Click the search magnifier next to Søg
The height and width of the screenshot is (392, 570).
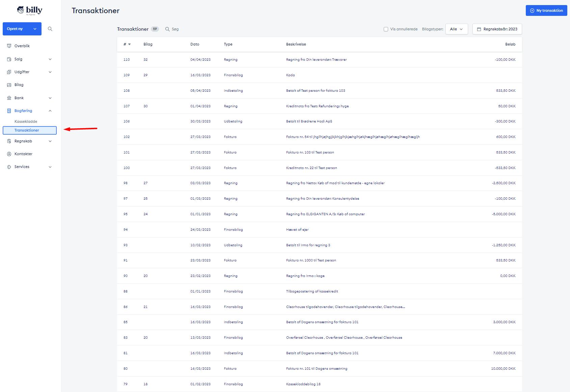point(167,29)
